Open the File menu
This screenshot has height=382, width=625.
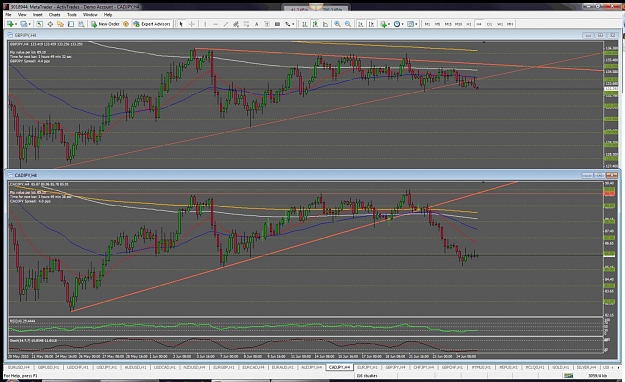pyautogui.click(x=8, y=14)
